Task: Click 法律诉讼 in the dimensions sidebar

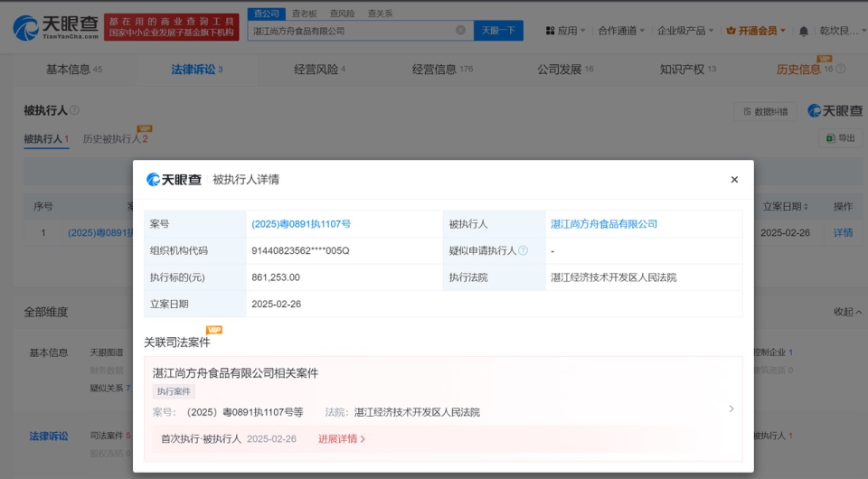Action: click(x=49, y=437)
